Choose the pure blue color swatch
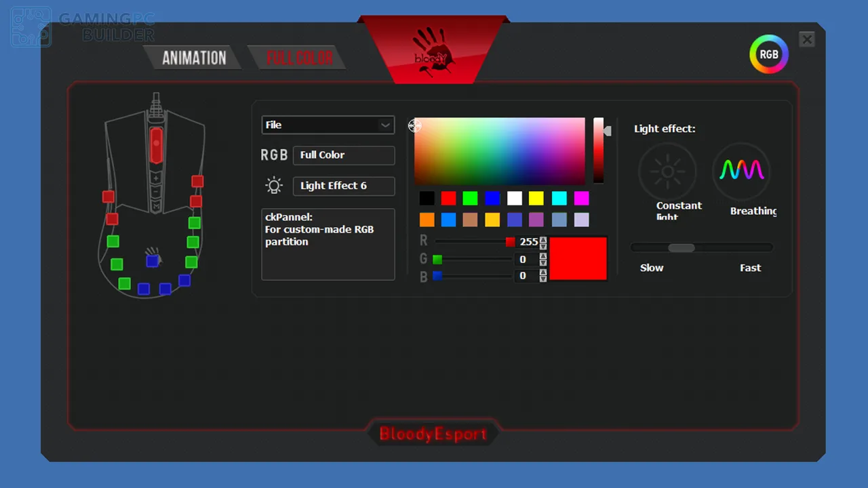The height and width of the screenshot is (488, 868). (492, 198)
